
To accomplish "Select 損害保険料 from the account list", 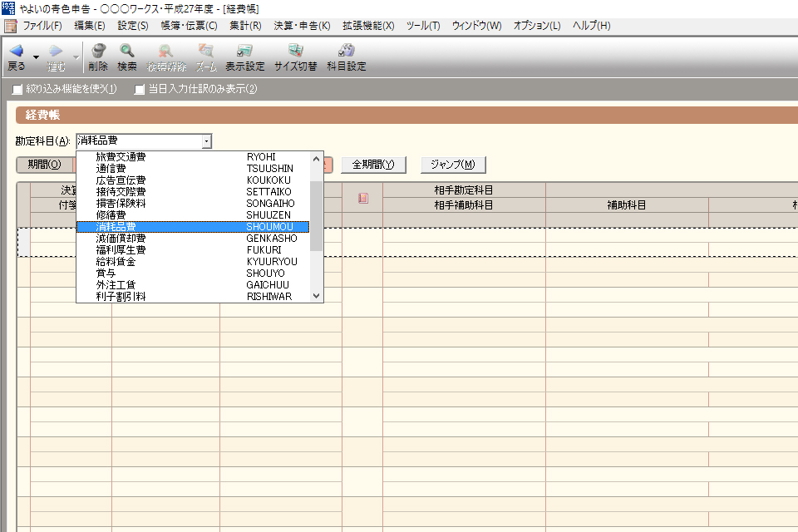I will pos(193,204).
